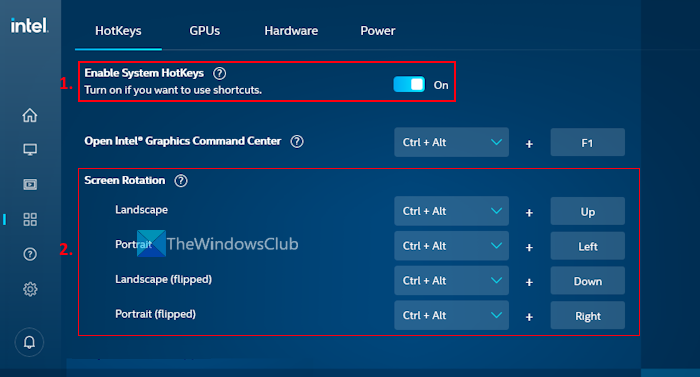Image resolution: width=700 pixels, height=377 pixels.
Task: Expand Portrait modifier key dropdown
Action: click(x=451, y=246)
